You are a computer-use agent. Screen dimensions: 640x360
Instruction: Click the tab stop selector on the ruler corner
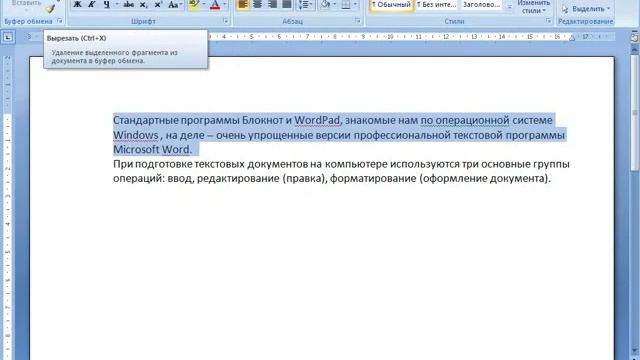tap(8, 38)
